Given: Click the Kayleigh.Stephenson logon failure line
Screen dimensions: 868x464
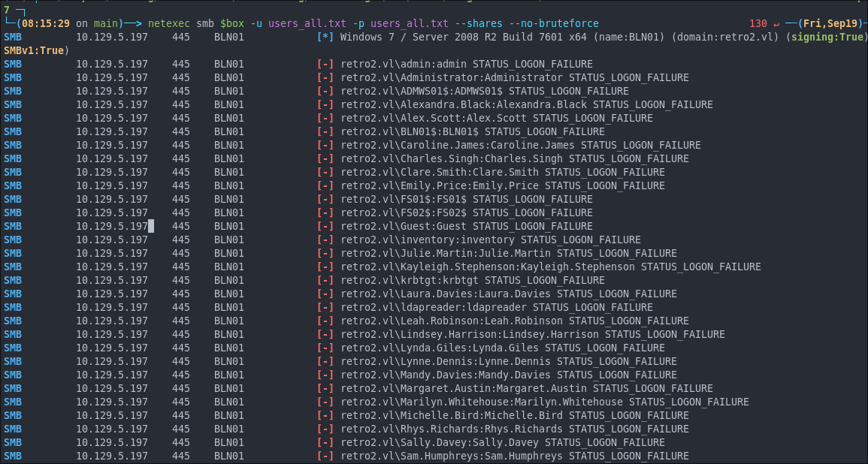Looking at the screenshot, I should [550, 267].
